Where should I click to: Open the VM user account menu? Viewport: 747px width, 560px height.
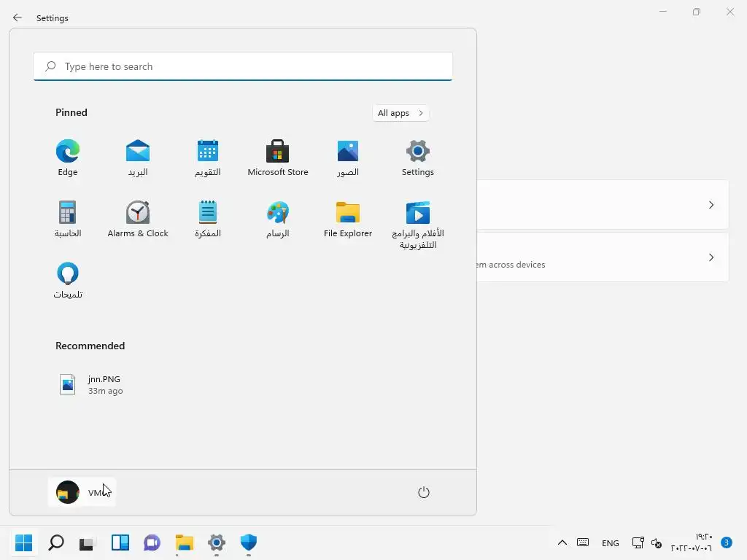[x=82, y=492]
